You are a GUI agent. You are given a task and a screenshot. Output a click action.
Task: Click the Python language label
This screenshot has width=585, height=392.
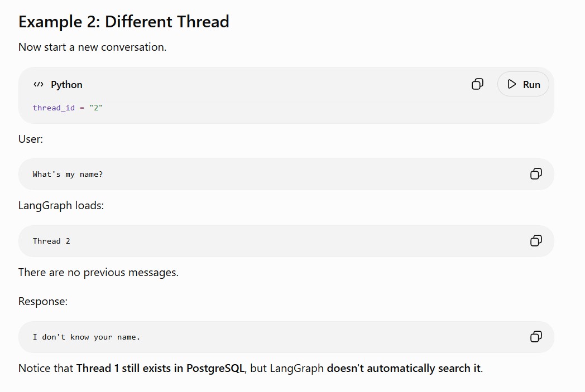(x=66, y=85)
